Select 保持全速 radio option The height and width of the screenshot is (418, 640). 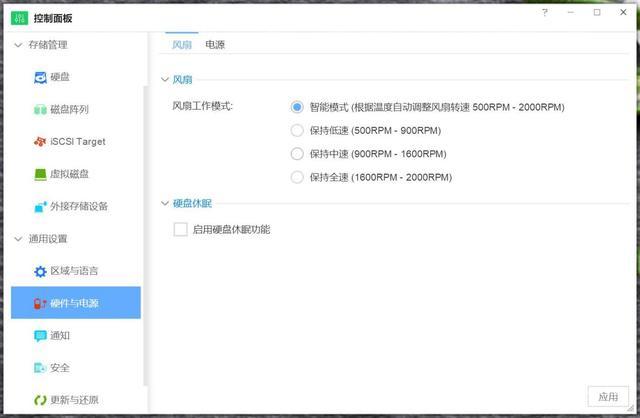point(296,177)
